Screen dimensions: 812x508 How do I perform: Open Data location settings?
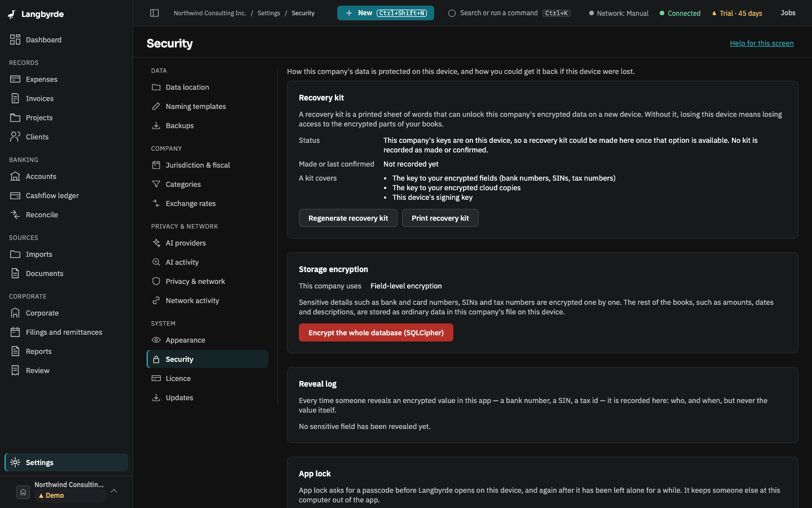coord(208,87)
